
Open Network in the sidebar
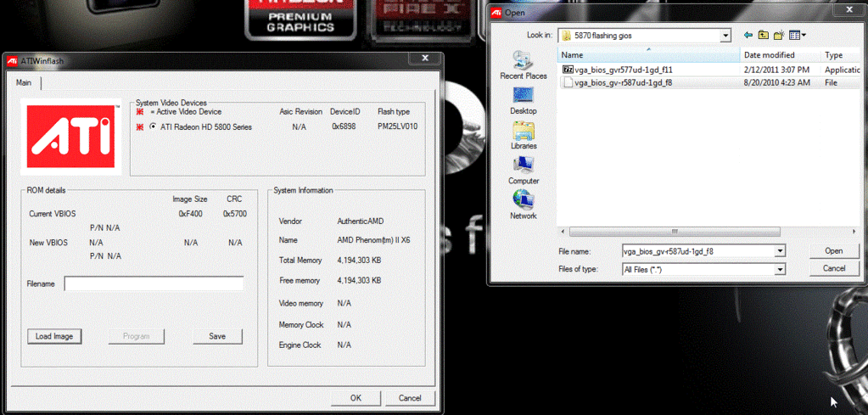point(524,205)
